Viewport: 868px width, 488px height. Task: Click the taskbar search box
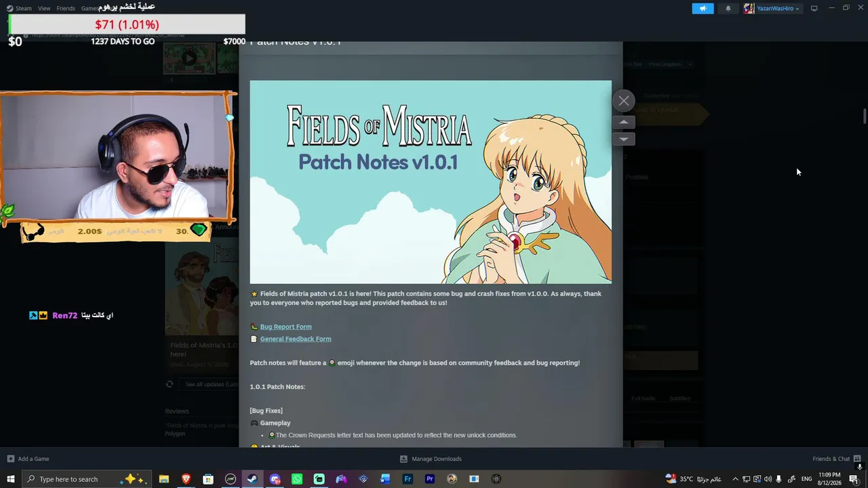87,479
